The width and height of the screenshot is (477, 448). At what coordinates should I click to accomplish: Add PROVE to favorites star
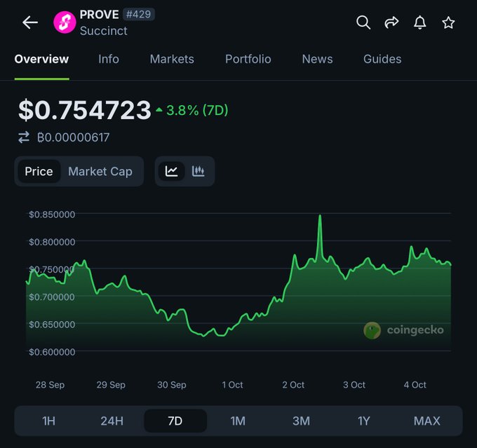(449, 22)
